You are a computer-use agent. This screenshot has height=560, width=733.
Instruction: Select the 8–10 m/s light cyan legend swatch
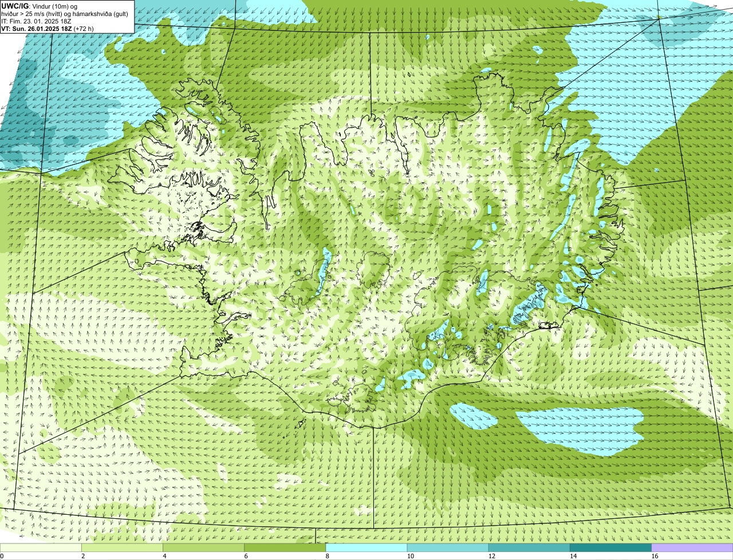(366, 548)
